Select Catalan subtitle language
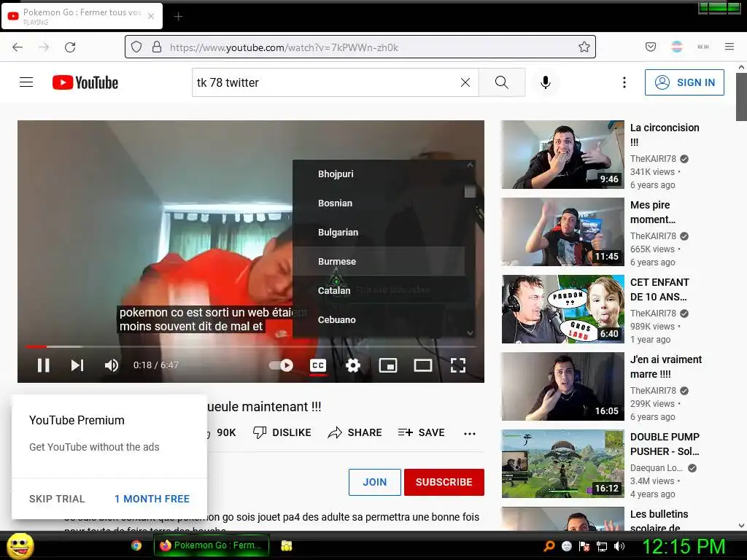The height and width of the screenshot is (560, 747). tap(379, 290)
